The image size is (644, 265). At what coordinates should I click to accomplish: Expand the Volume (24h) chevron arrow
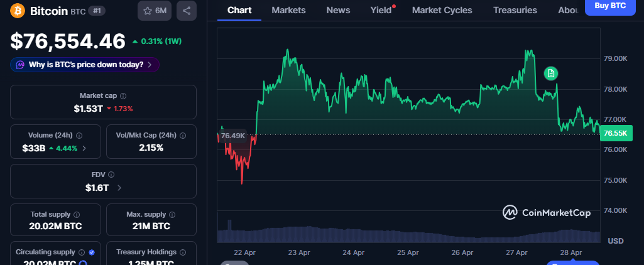point(84,148)
